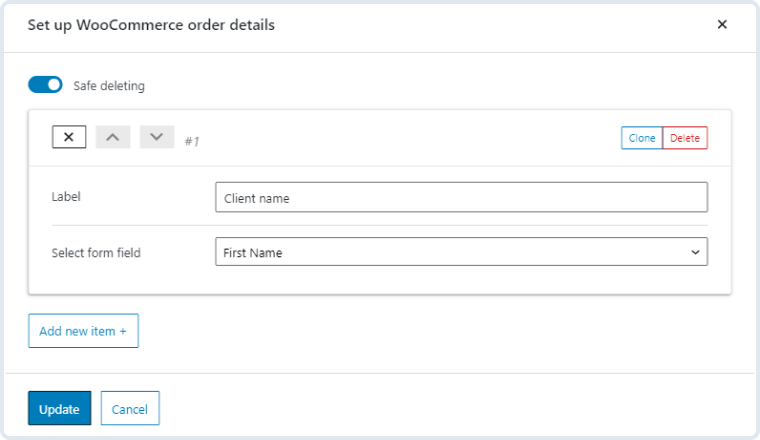Click the Safe deleting label text
The image size is (760, 440).
[x=109, y=86]
